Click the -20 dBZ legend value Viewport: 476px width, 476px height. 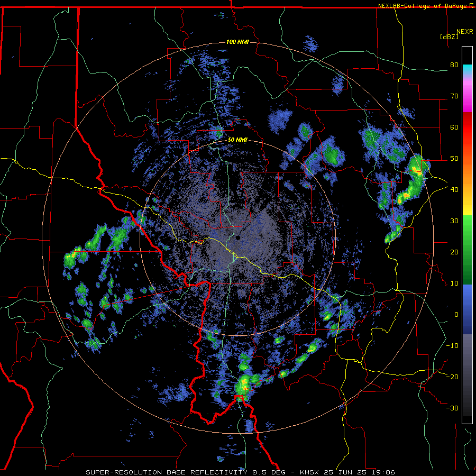click(452, 377)
